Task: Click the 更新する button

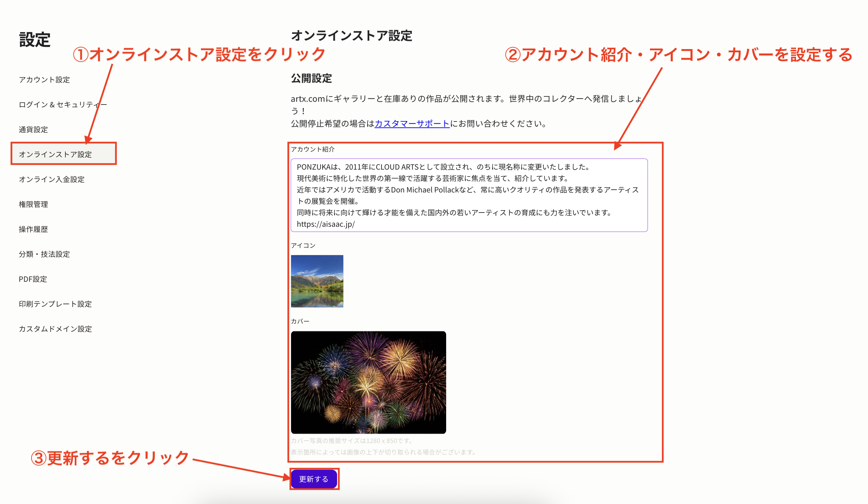Action: (314, 479)
